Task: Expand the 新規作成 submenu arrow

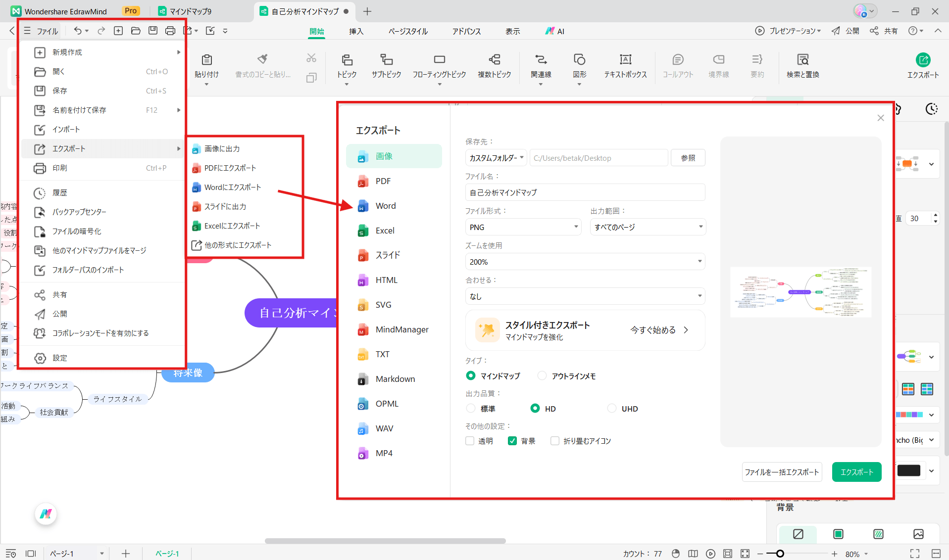Action: (179, 52)
